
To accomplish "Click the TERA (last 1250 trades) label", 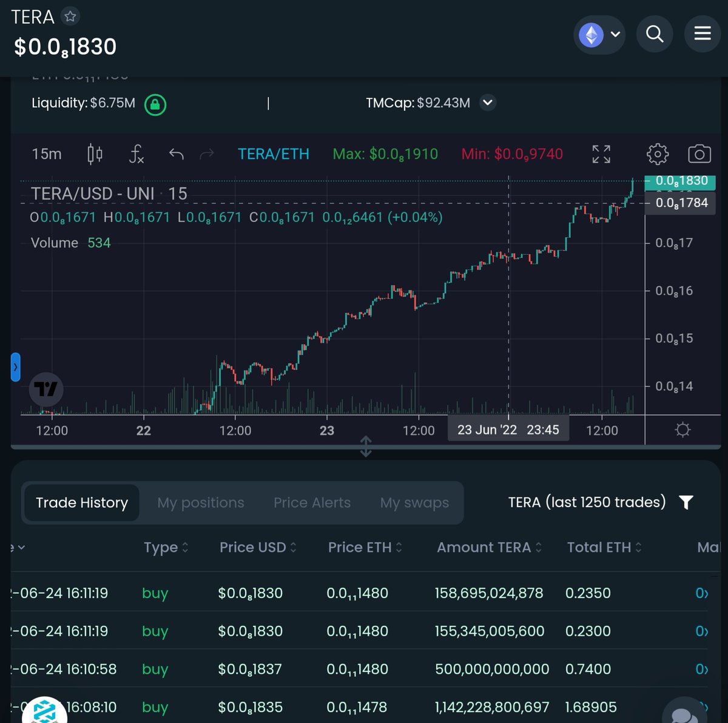I will click(x=587, y=502).
